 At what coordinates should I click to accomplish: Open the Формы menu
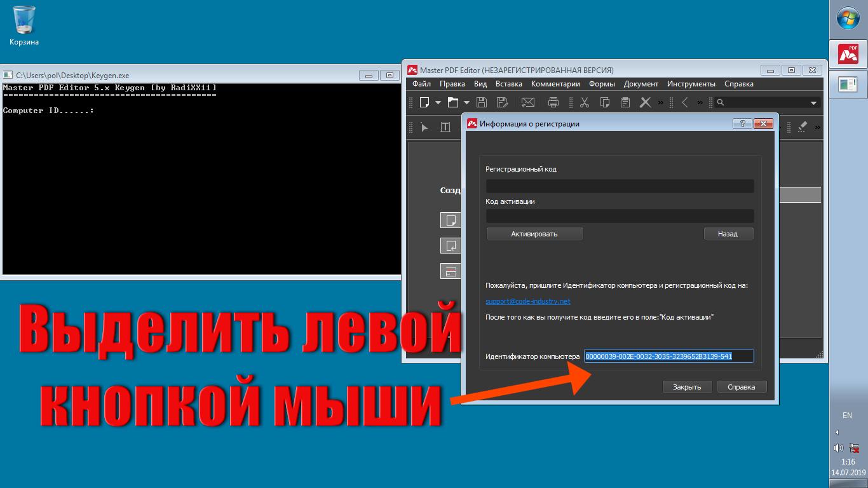pos(602,84)
